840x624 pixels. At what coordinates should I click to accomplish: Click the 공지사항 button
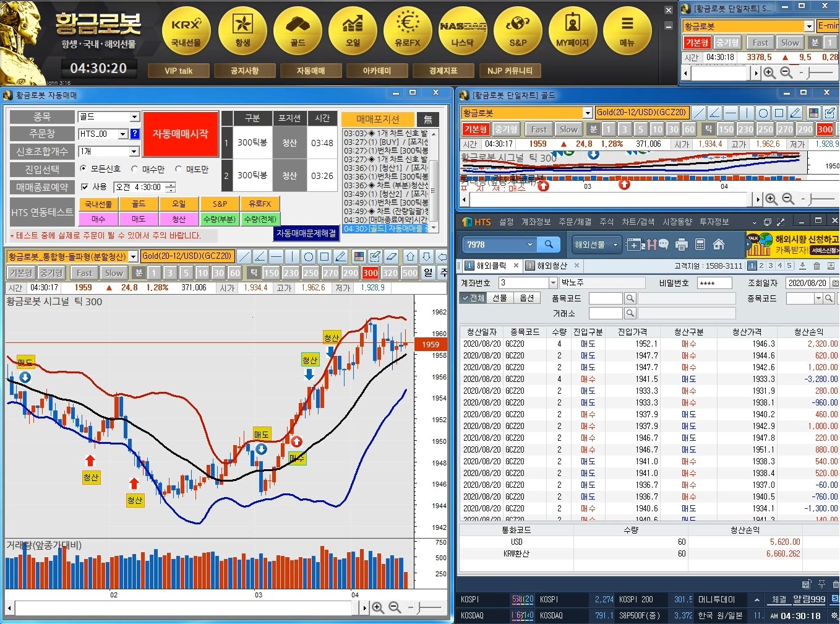click(x=244, y=71)
